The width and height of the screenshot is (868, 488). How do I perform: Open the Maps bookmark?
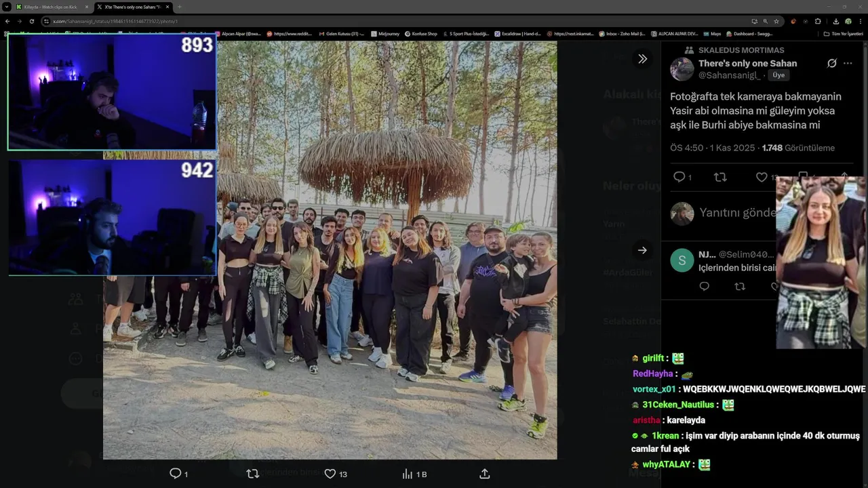pos(712,33)
